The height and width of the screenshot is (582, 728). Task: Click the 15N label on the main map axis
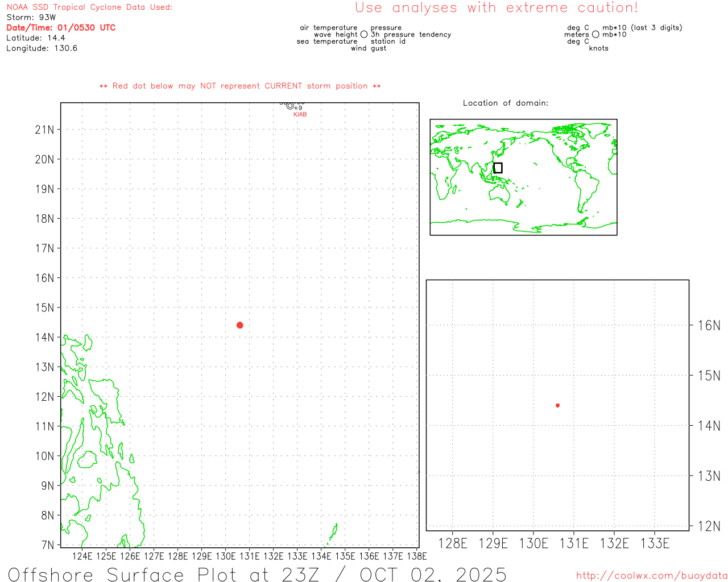point(44,307)
